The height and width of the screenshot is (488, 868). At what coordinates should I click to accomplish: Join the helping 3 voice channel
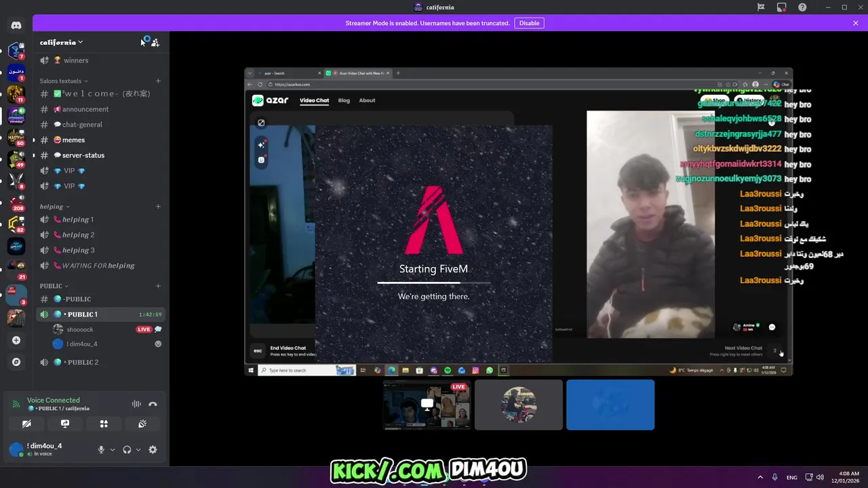click(100, 250)
